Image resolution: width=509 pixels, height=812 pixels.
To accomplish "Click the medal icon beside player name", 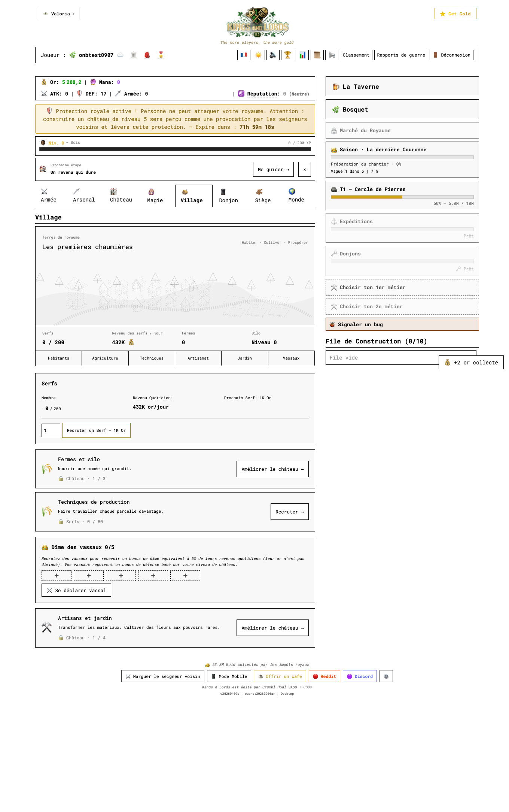I will (161, 55).
